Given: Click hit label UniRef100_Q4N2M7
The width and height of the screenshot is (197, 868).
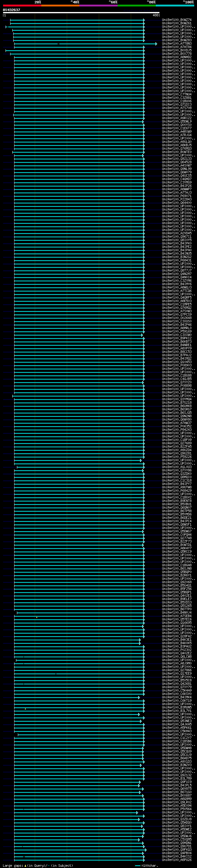Looking at the screenshot, I should point(177,274).
